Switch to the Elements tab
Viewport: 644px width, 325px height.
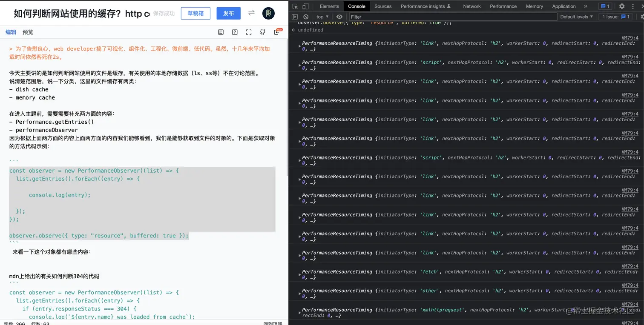point(329,6)
